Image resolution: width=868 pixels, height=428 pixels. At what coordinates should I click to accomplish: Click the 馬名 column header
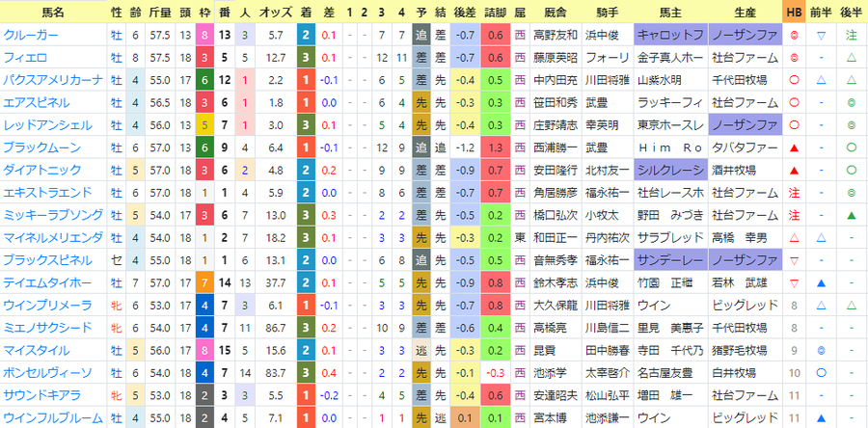[x=53, y=12]
